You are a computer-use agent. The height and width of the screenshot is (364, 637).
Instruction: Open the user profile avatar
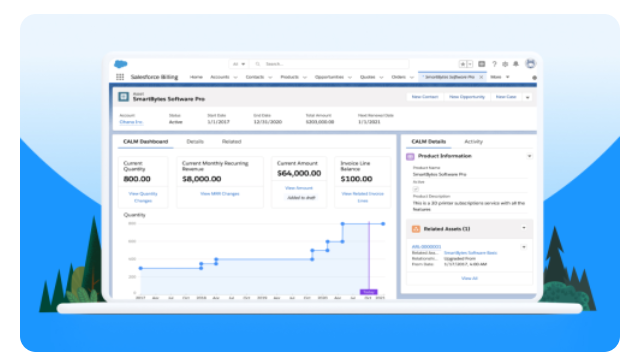point(530,63)
